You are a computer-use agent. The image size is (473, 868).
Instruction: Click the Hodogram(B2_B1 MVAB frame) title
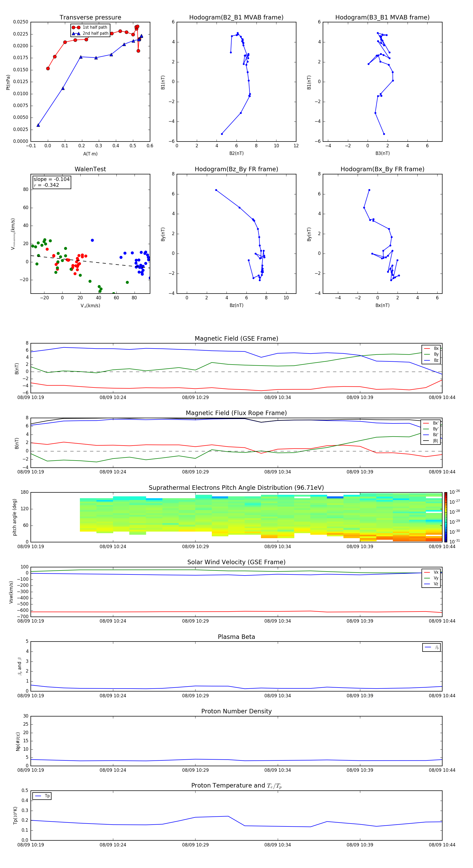tap(236, 18)
